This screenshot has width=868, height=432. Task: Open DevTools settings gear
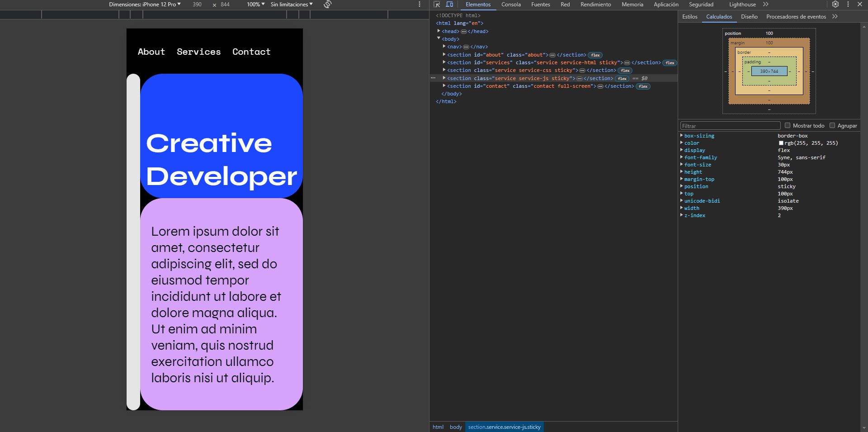click(835, 5)
